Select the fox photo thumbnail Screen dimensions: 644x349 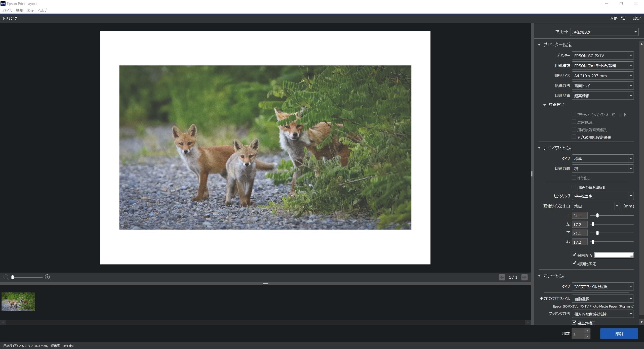click(x=18, y=302)
